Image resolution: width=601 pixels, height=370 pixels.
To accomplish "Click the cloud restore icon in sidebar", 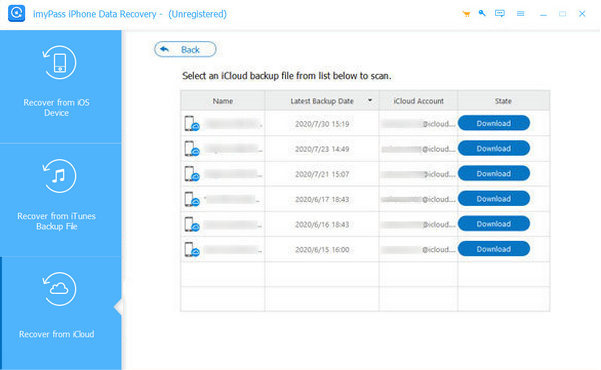I will tap(59, 289).
